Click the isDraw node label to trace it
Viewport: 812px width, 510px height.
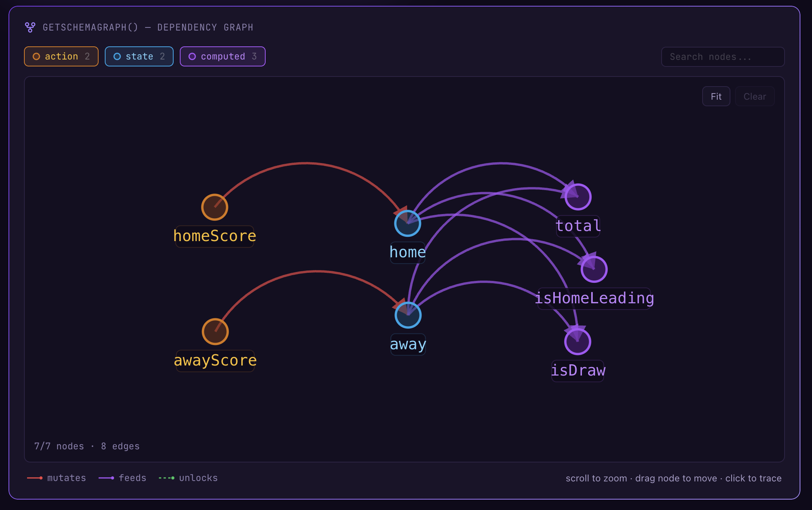(578, 370)
